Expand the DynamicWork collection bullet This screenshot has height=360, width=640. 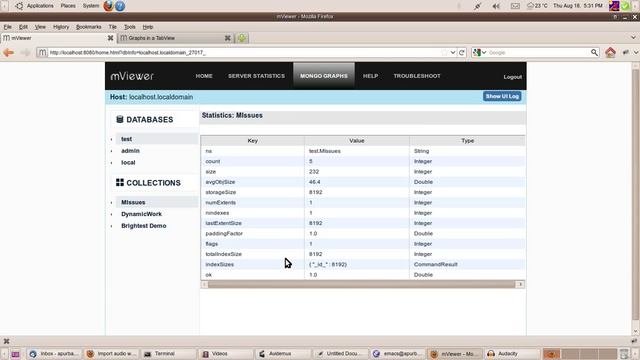(x=111, y=214)
